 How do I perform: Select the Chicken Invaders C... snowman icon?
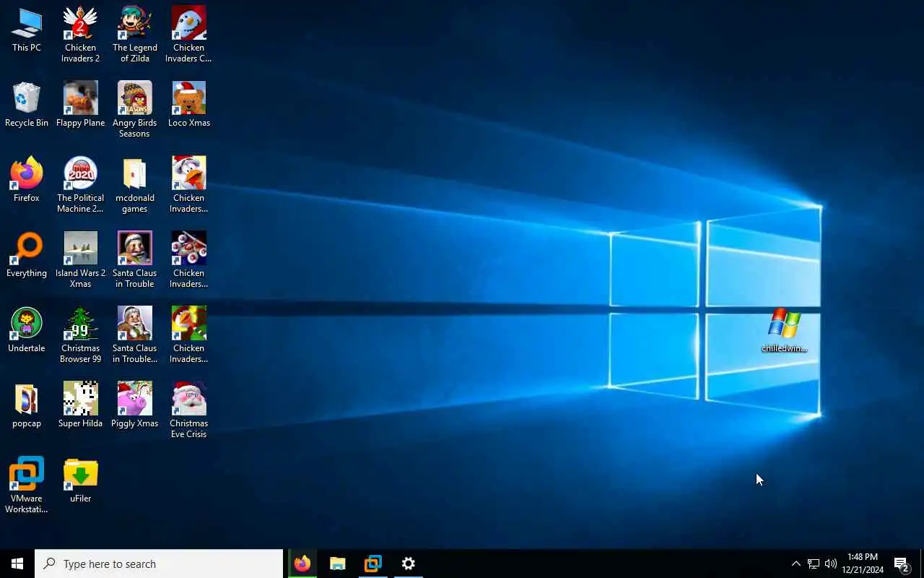[188, 35]
